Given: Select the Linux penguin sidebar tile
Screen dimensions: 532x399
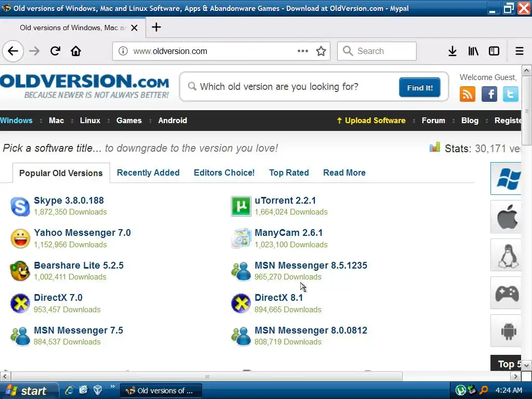Looking at the screenshot, I should coord(506,255).
